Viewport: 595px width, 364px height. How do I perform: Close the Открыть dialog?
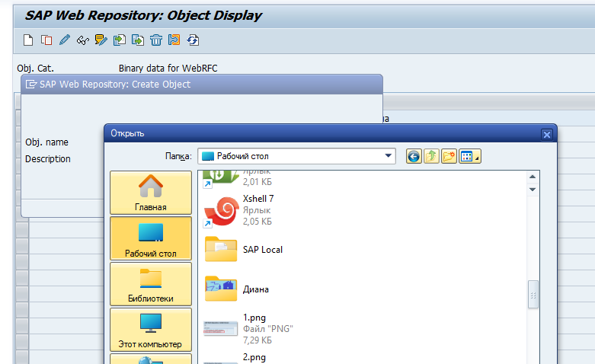pyautogui.click(x=547, y=135)
